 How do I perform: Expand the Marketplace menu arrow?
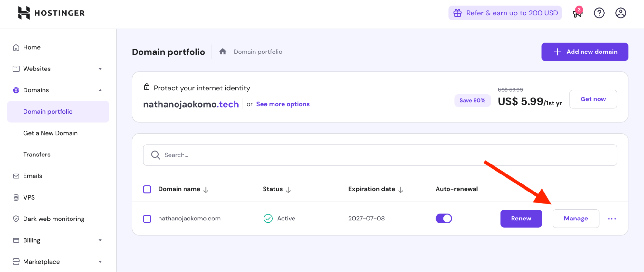coord(100,262)
